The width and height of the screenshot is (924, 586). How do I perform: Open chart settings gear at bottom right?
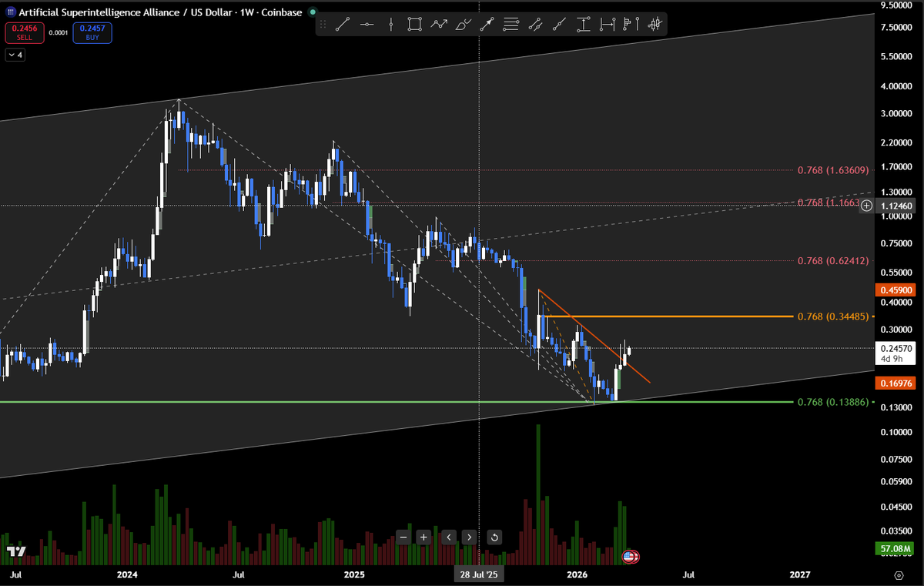(899, 575)
